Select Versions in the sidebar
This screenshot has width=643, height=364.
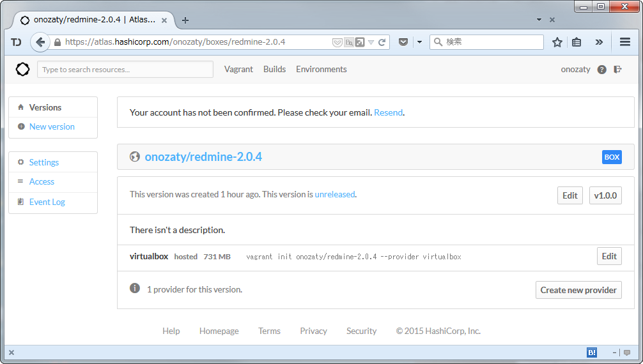pyautogui.click(x=45, y=107)
